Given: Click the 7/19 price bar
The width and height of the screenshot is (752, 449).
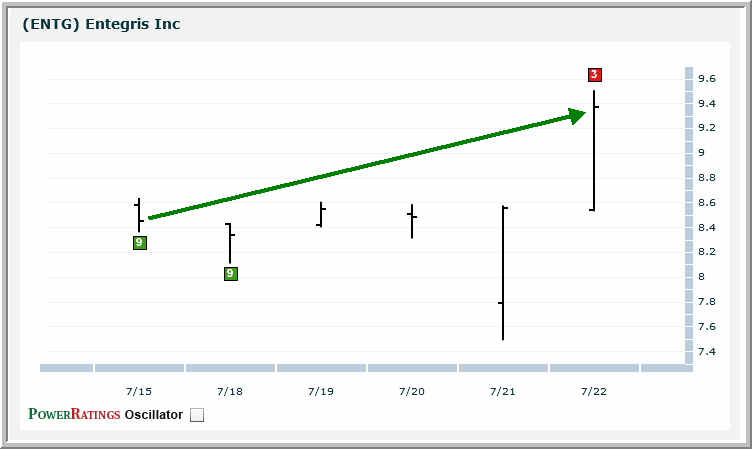Looking at the screenshot, I should click(320, 214).
